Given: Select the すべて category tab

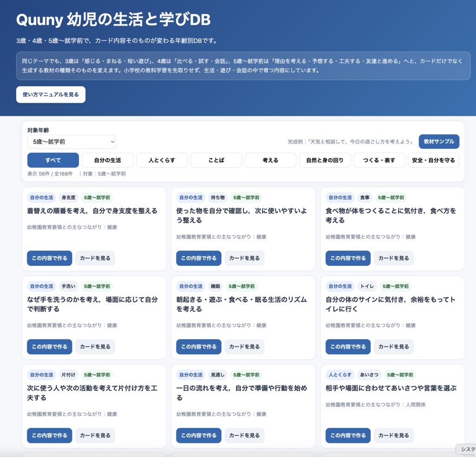Looking at the screenshot, I should point(53,160).
